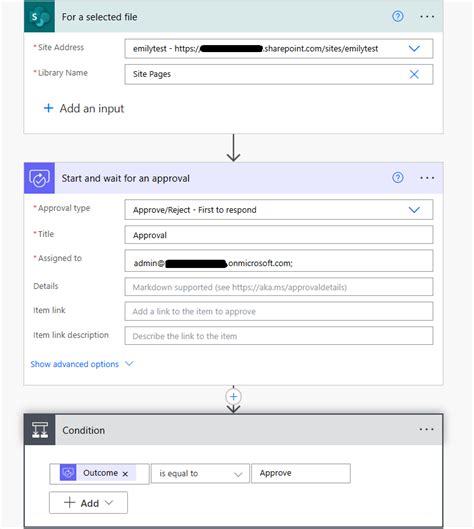Screen dimensions: 474x529
Task: Open ellipsis menu of 'For a selected file'
Action: (427, 17)
